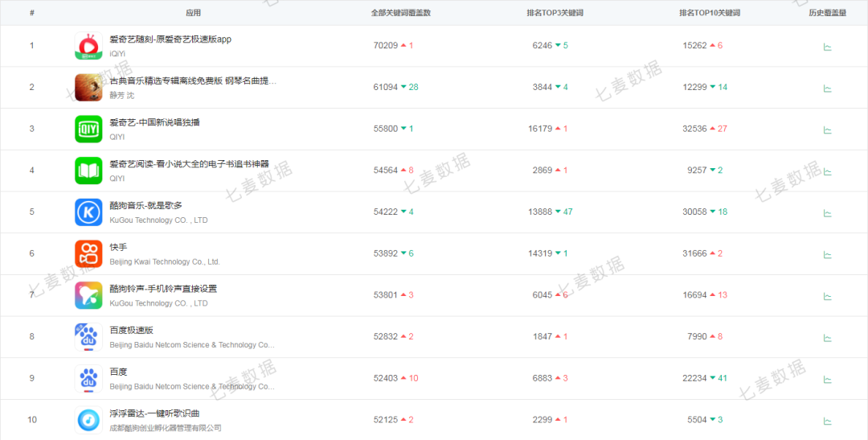Click the developer name iQiYi under 爱奇艺随刻

tap(117, 54)
